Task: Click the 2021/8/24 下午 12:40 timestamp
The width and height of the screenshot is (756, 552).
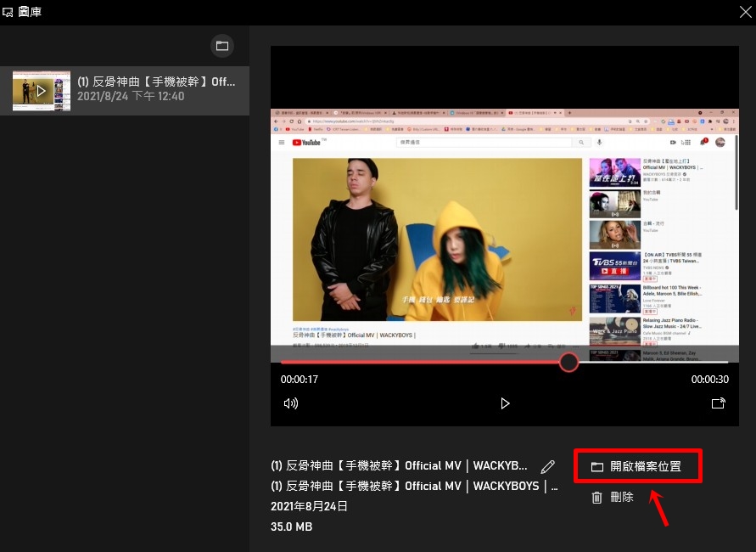Action: tap(131, 96)
